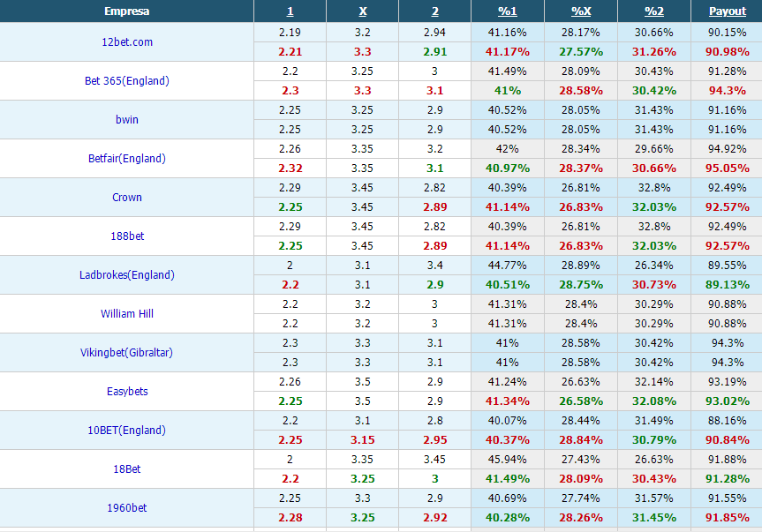This screenshot has width=762, height=532.
Task: Select 1960bet current away odds 2.92
Action: (435, 518)
